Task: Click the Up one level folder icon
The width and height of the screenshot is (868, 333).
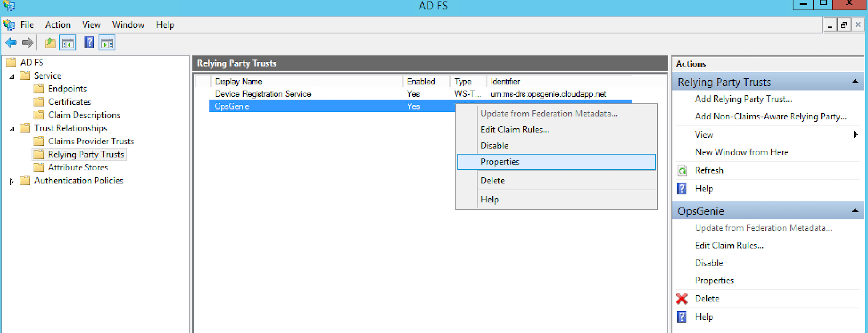Action: (50, 43)
